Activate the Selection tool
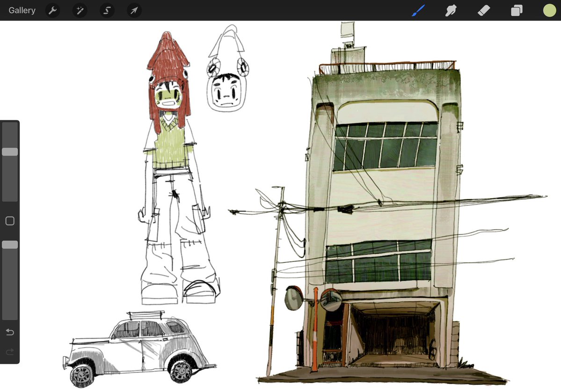The image size is (561, 392). point(107,10)
